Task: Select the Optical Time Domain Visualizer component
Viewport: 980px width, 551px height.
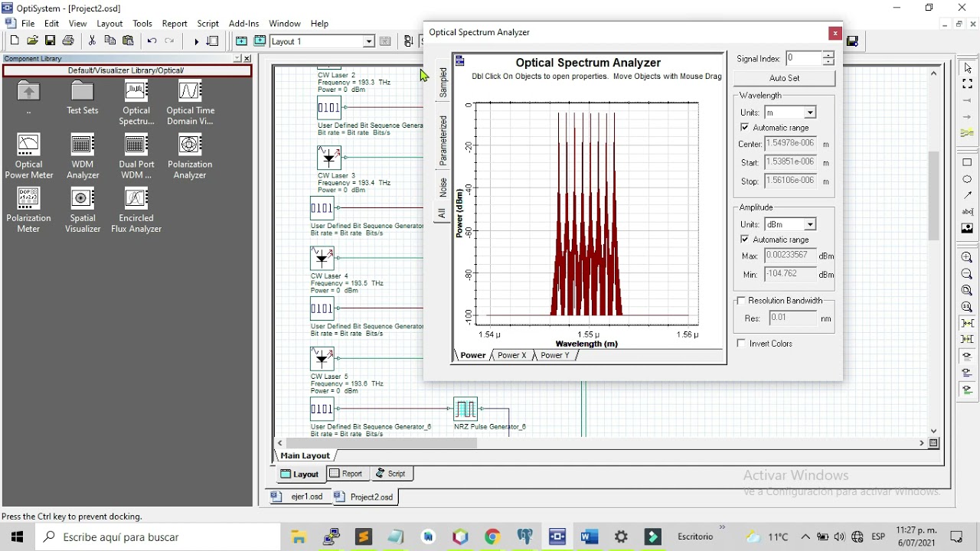Action: pyautogui.click(x=190, y=103)
